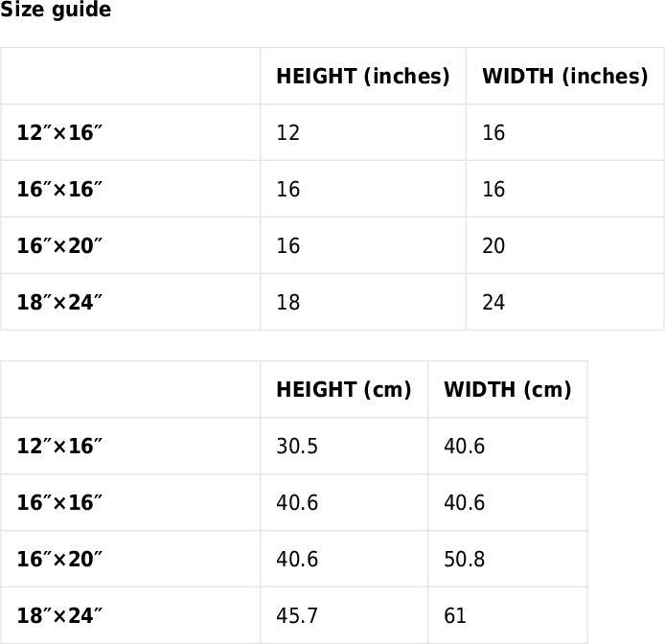Click the 18″×24″ label in cm table

click(59, 616)
